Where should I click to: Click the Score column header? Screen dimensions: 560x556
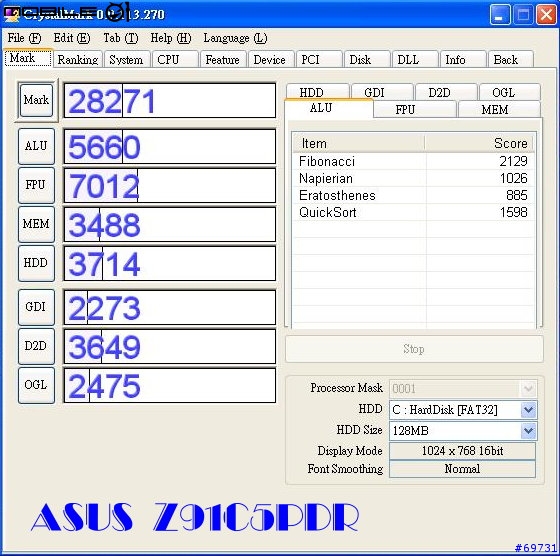[479, 143]
